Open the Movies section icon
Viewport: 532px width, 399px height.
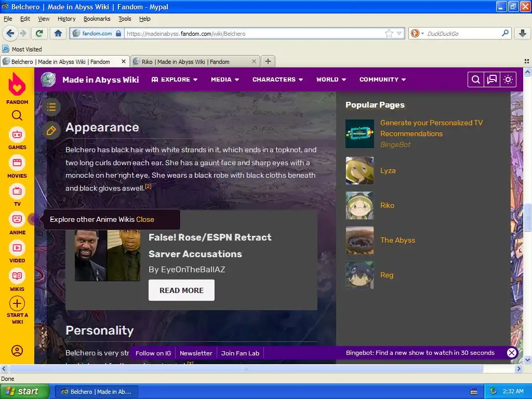(17, 163)
